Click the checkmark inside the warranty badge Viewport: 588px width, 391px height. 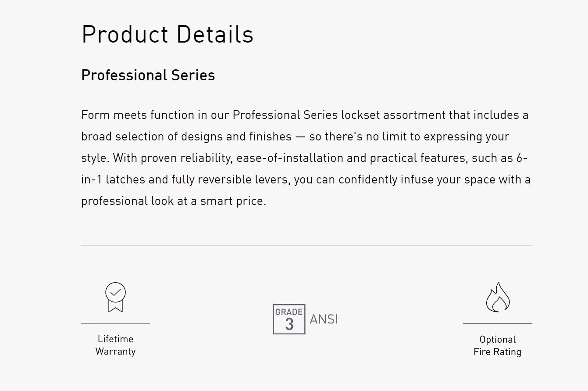click(115, 292)
